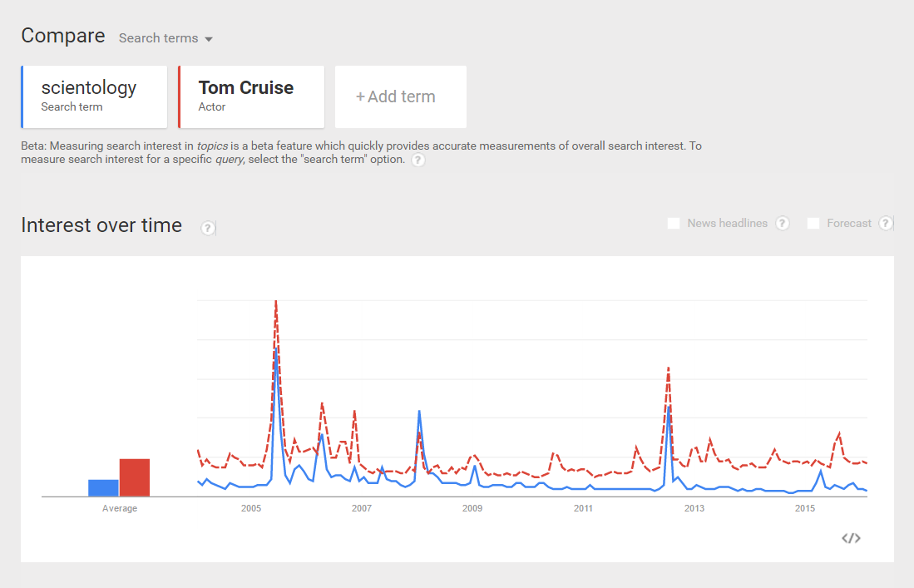Click the Add term box
The image size is (914, 588).
pos(401,96)
